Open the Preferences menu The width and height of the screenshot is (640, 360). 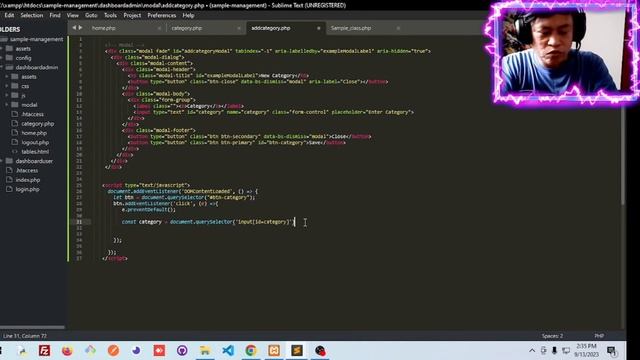pyautogui.click(x=162, y=15)
